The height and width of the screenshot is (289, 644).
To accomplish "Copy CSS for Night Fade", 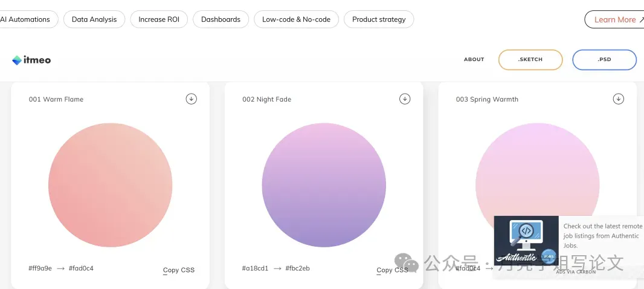I will pos(392,270).
